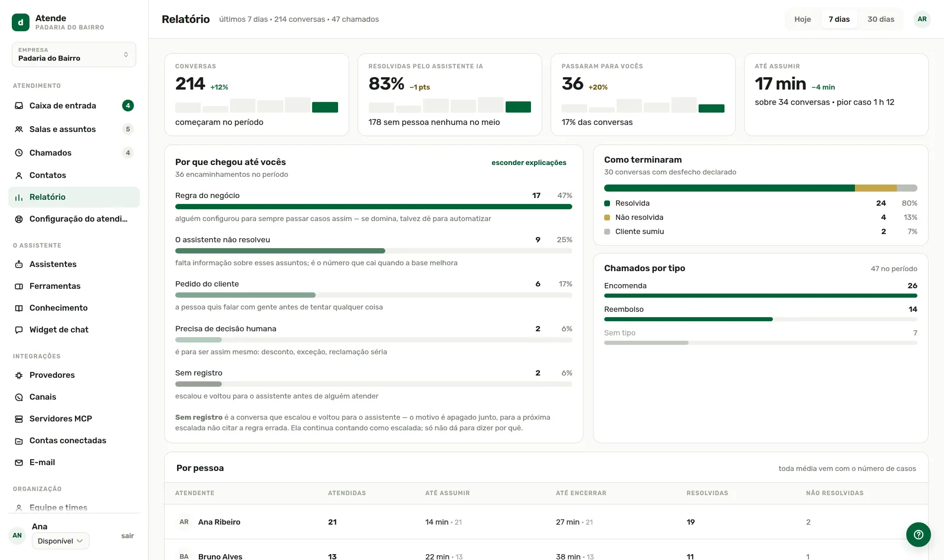The width and height of the screenshot is (944, 560).
Task: Click the Cliente sumiu gray legend swatch
Action: point(607,232)
